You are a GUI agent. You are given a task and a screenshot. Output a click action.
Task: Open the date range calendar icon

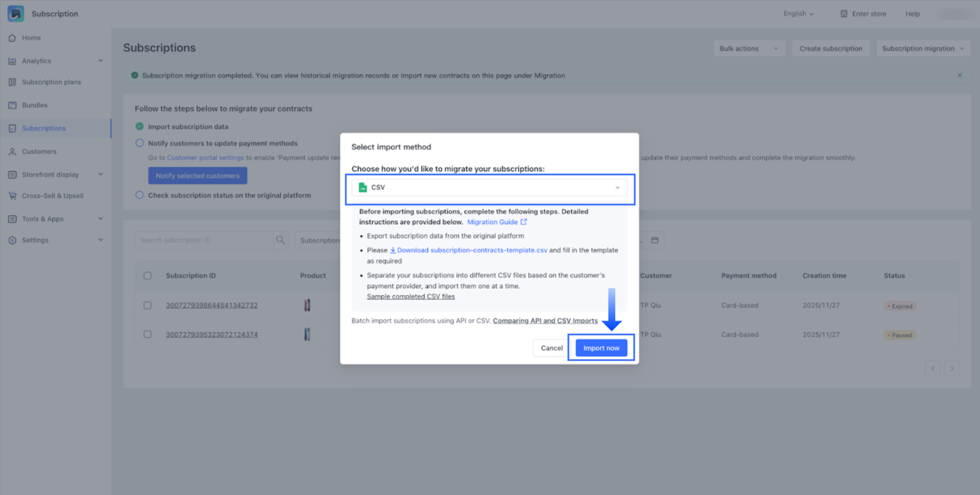click(x=655, y=240)
